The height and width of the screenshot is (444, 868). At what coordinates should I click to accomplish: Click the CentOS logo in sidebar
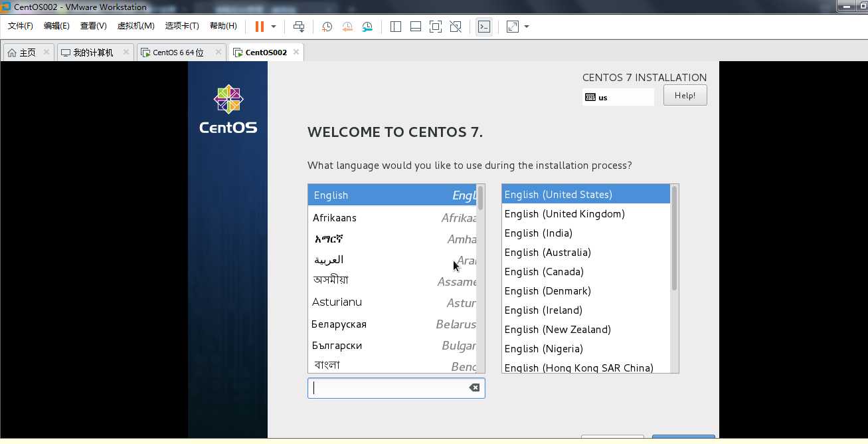228,109
